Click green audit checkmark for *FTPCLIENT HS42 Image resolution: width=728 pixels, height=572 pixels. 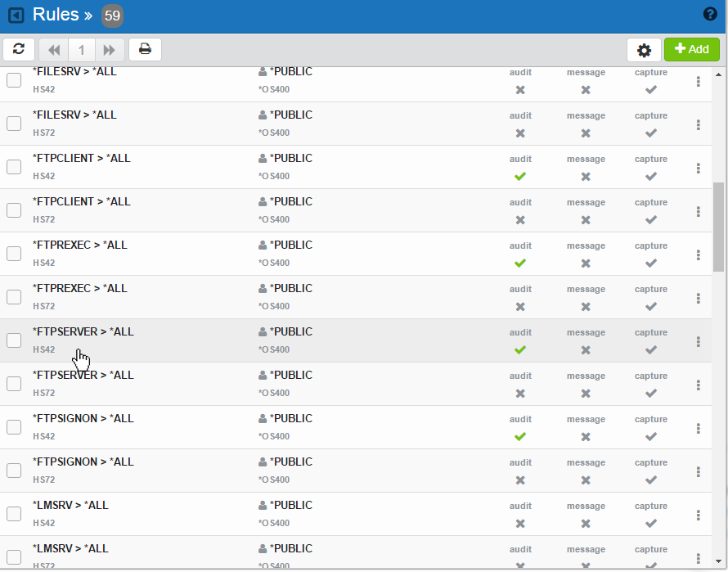tap(520, 176)
